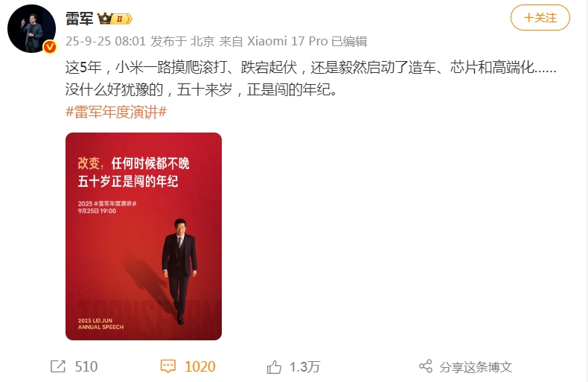Click the 发布于 北京 location text
Screen dimensions: 588x382
[182, 41]
